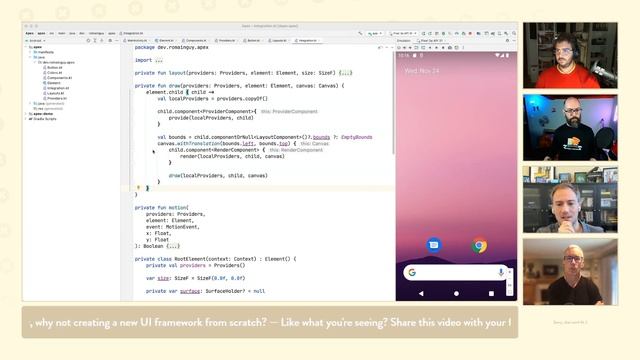
Task: Tap the Android back navigation triangle
Action: tap(421, 293)
